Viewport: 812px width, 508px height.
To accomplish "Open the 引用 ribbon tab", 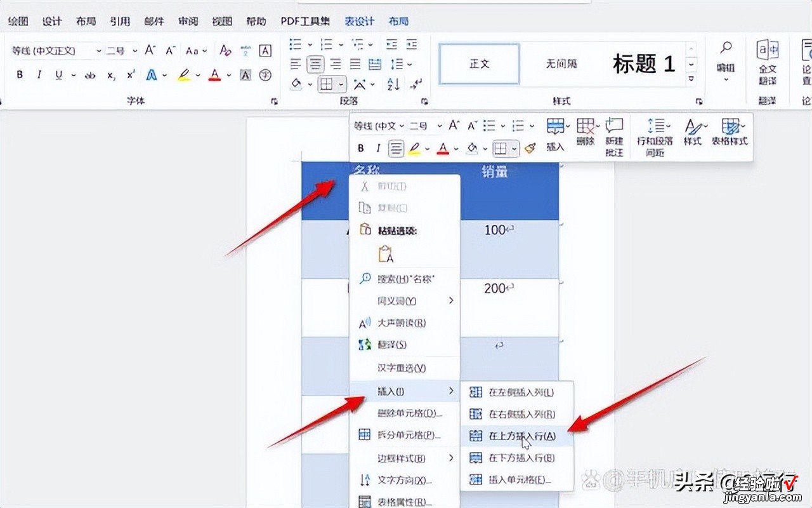I will pyautogui.click(x=120, y=21).
